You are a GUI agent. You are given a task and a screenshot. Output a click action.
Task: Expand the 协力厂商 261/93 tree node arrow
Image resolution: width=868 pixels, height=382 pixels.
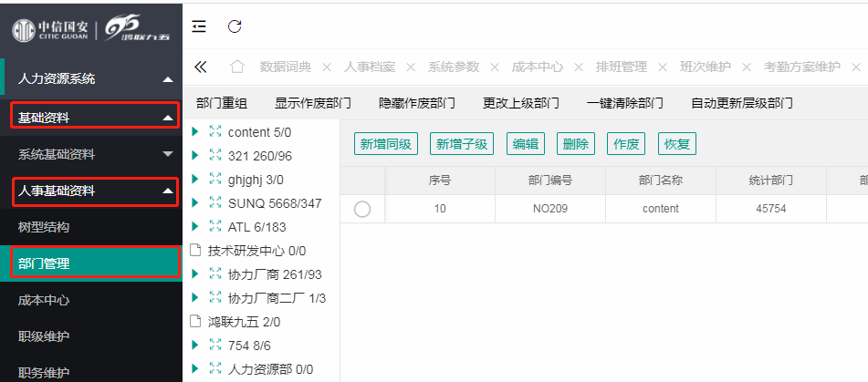coord(194,274)
